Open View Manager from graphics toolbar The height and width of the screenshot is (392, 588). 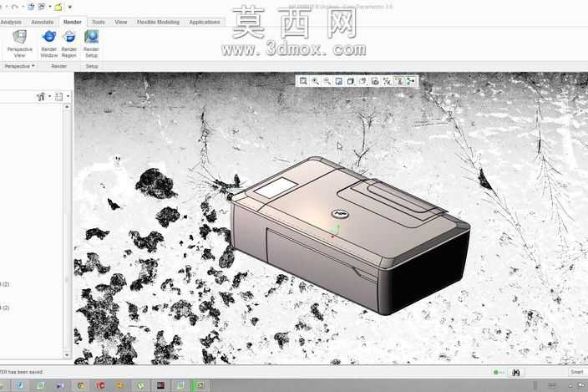375,81
